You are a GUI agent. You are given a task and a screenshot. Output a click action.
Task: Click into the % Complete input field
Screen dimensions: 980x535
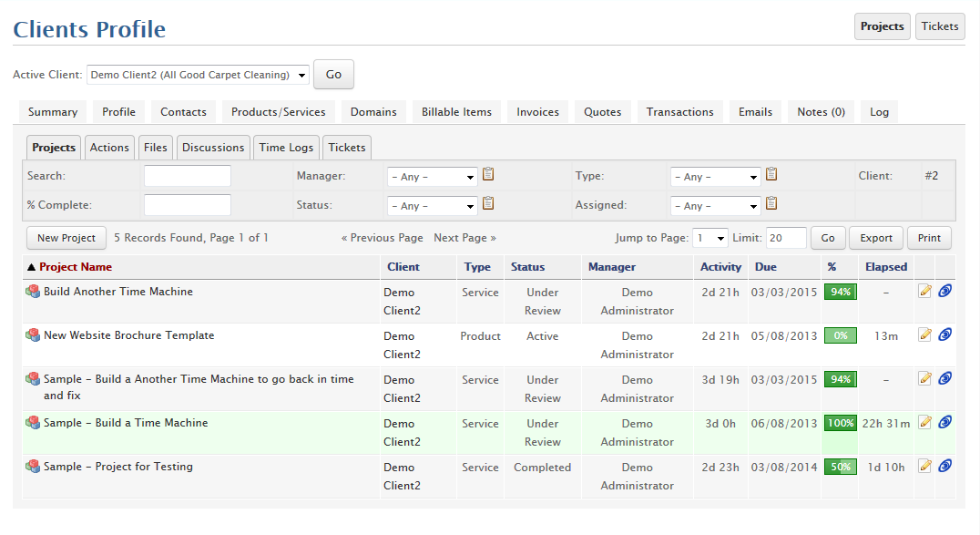coord(188,205)
